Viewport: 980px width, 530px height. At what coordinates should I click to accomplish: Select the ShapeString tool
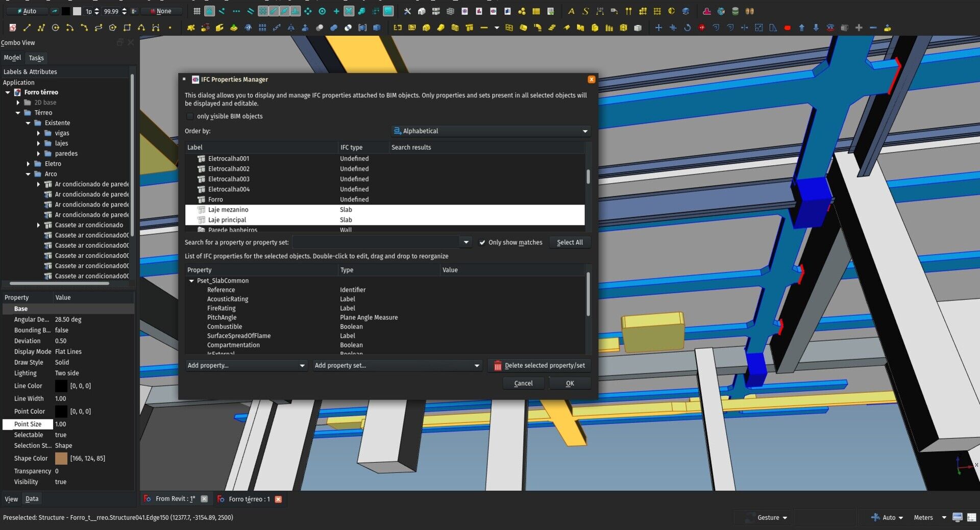pos(585,11)
